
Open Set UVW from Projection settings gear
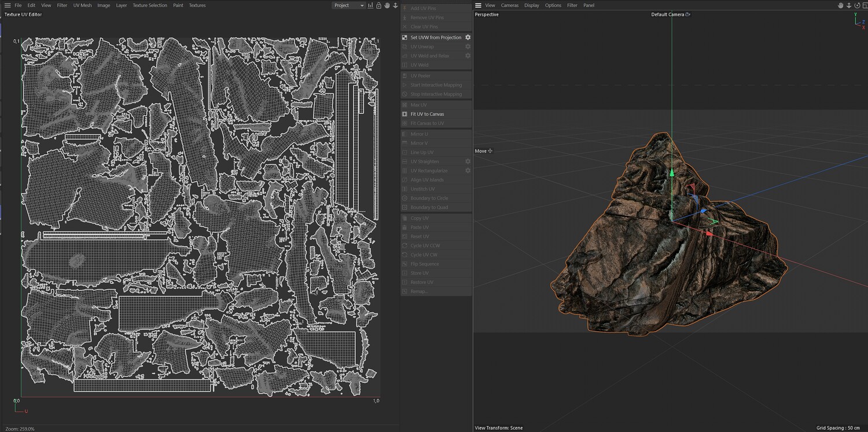468,37
